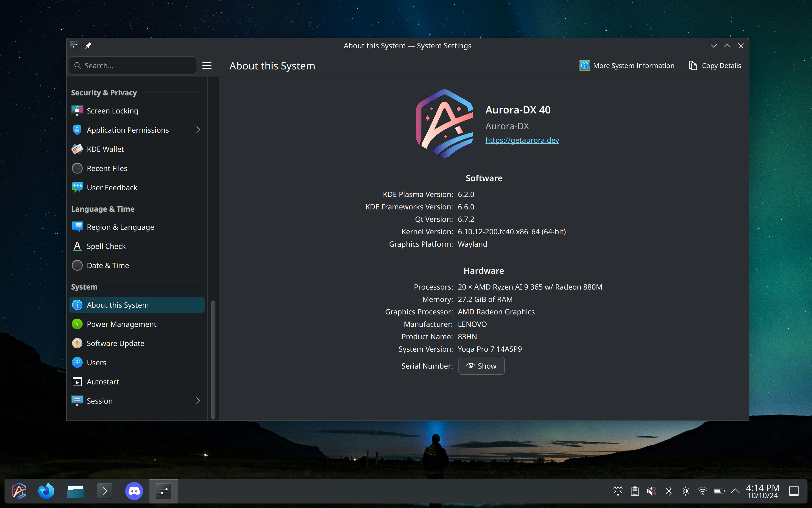The height and width of the screenshot is (508, 812).
Task: Launch the terminal from the taskbar
Action: (x=105, y=491)
